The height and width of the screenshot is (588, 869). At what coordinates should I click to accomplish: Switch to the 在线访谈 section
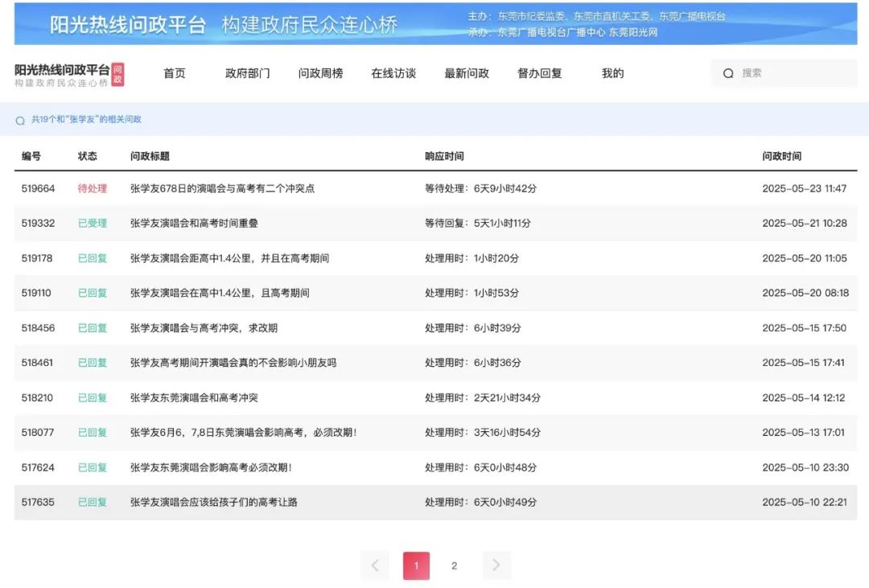(392, 72)
